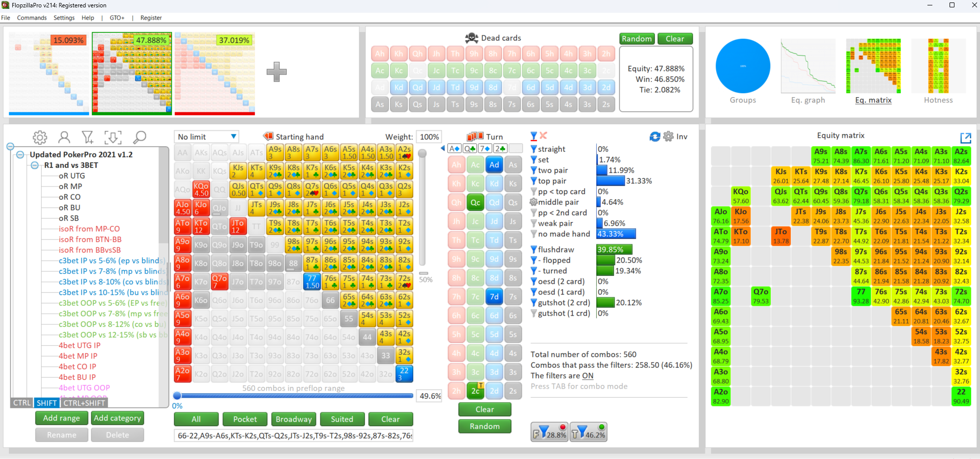Image resolution: width=980 pixels, height=459 pixels.
Task: Click the Suited hands button
Action: click(x=342, y=419)
